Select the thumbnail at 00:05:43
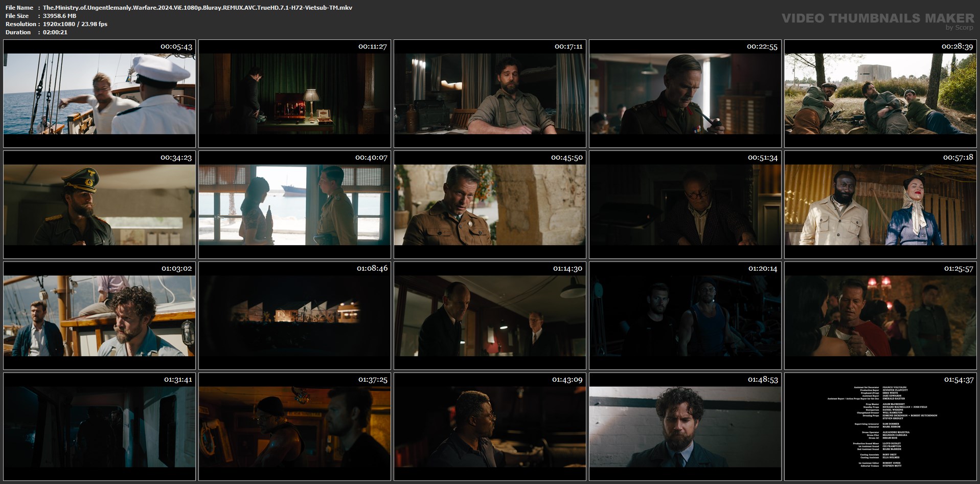The image size is (980, 484). [x=99, y=94]
